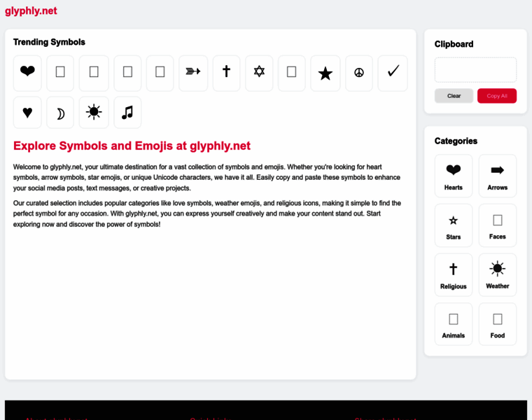
Task: Pick the Star of David symbol
Action: click(259, 73)
